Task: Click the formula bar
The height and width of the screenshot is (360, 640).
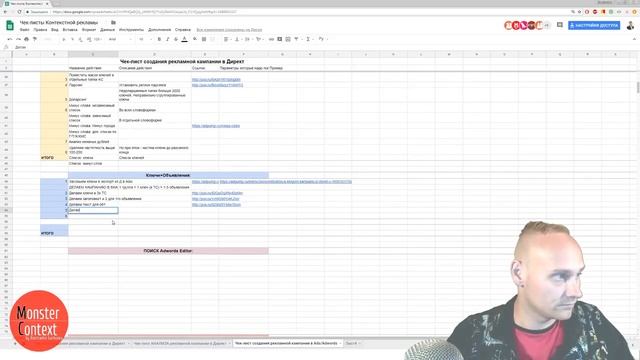Action: coord(322,47)
